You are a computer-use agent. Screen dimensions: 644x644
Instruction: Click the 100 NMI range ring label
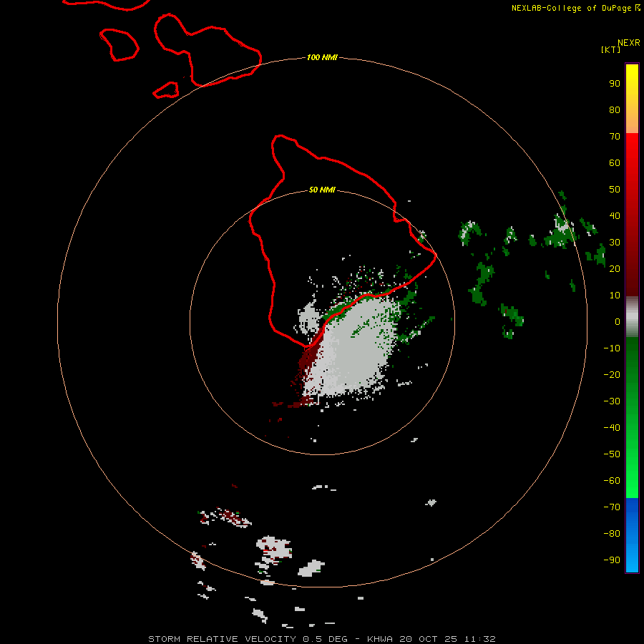click(x=322, y=57)
